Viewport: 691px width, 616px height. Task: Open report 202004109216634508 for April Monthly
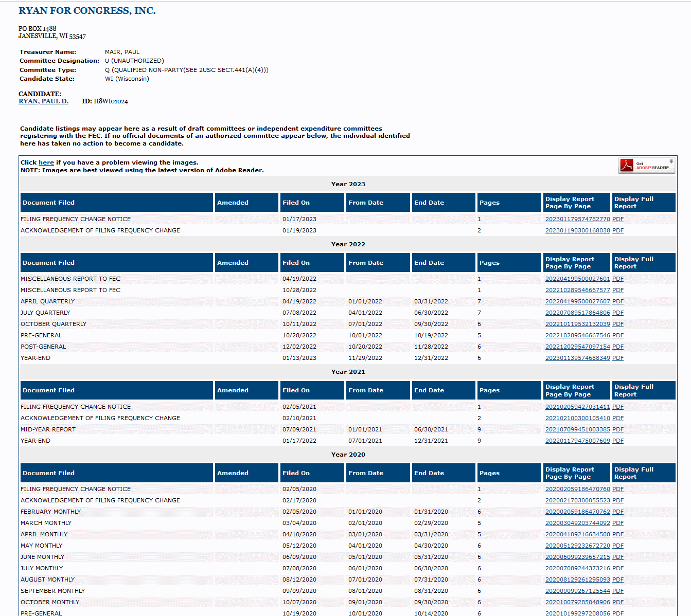point(577,534)
